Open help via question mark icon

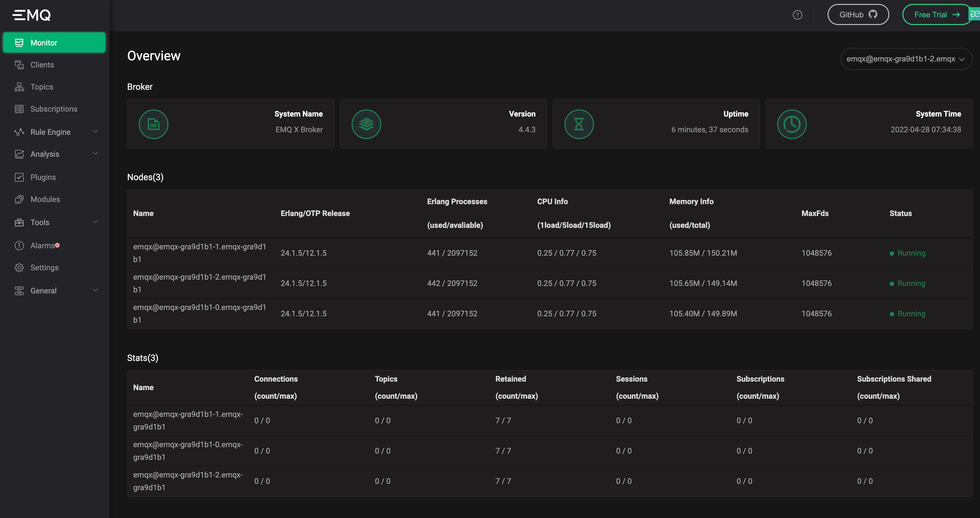797,15
